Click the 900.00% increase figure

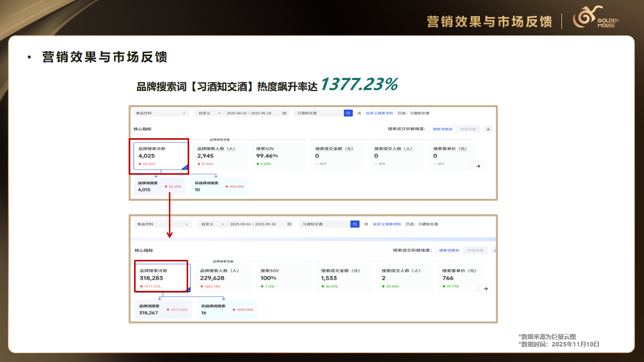coord(237,186)
